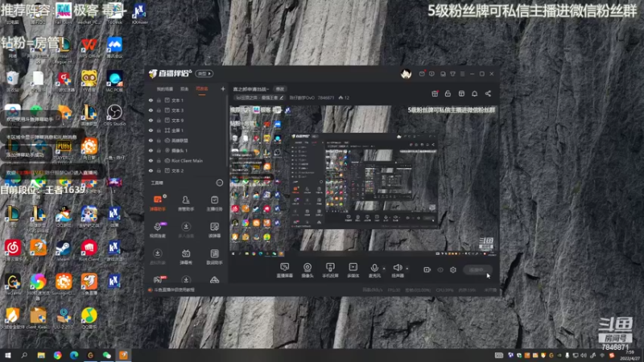Add a 多媒体 media source
Screen dimensions: 644x362
tap(353, 270)
